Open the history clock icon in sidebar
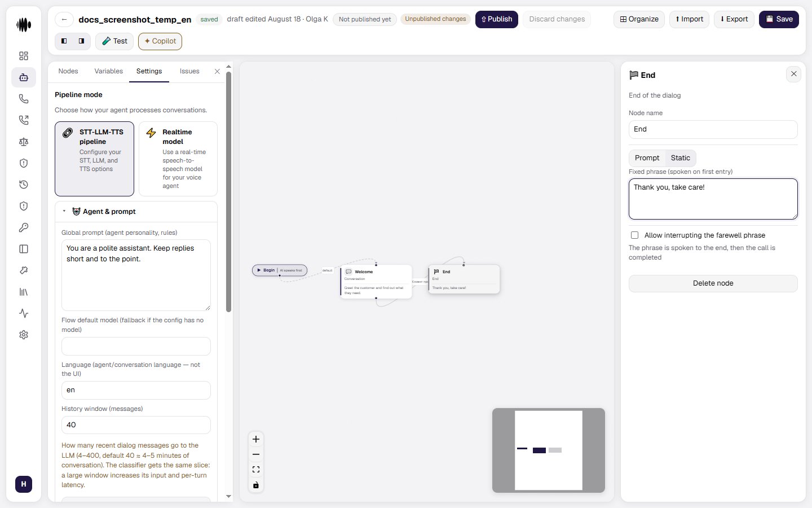This screenshot has height=508, width=812. (24, 185)
